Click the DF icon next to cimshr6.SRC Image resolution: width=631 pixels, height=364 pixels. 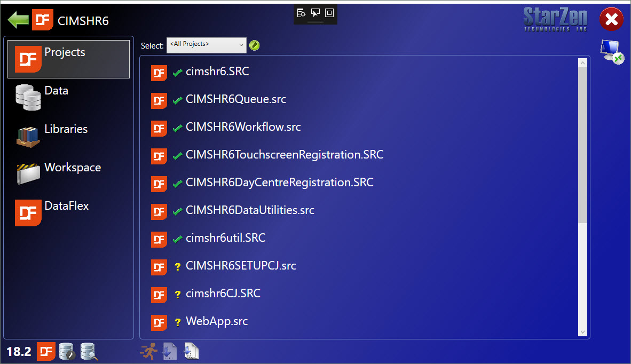pos(159,73)
